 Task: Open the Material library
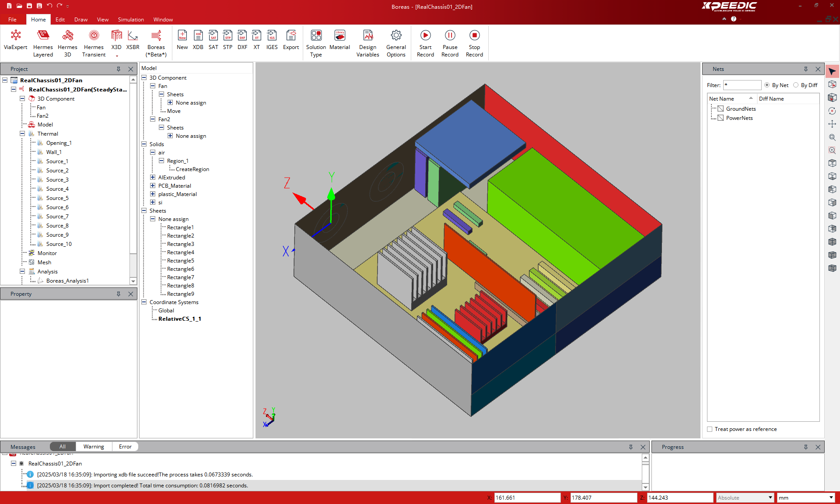339,40
